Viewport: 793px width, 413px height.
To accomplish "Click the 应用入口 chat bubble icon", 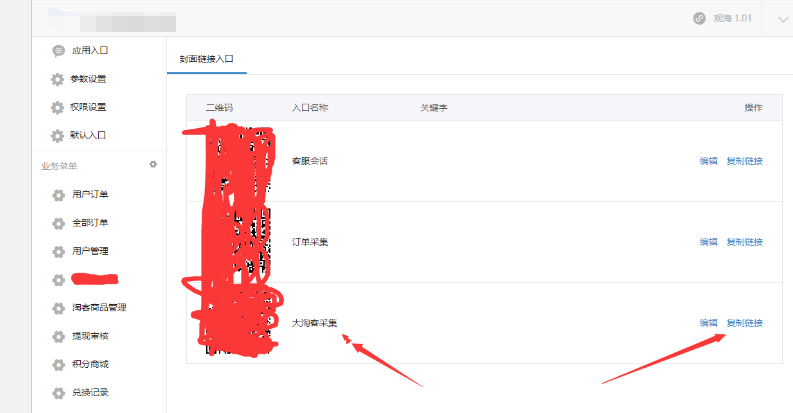I will [58, 50].
